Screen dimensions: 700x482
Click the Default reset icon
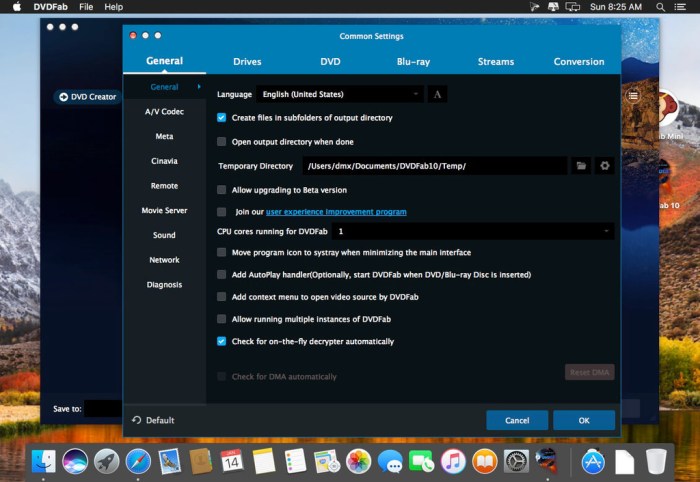click(137, 420)
